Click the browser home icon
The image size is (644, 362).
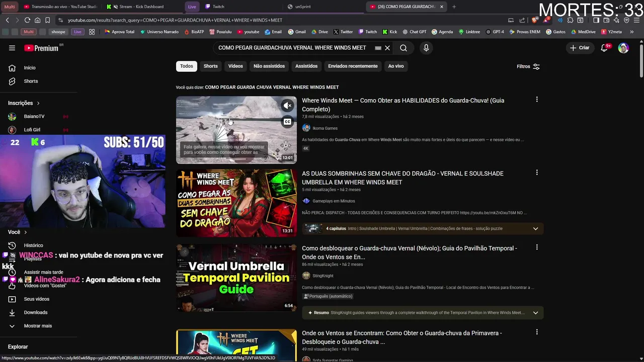click(x=37, y=20)
